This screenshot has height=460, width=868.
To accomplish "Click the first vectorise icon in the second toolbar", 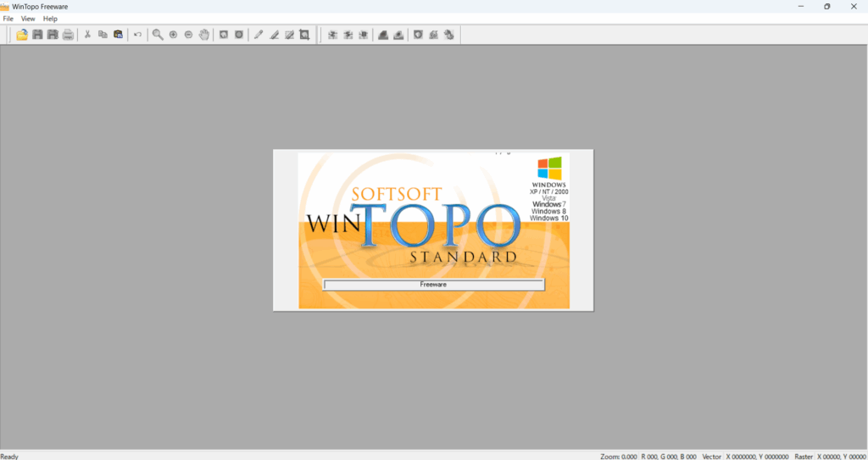I will (x=332, y=35).
